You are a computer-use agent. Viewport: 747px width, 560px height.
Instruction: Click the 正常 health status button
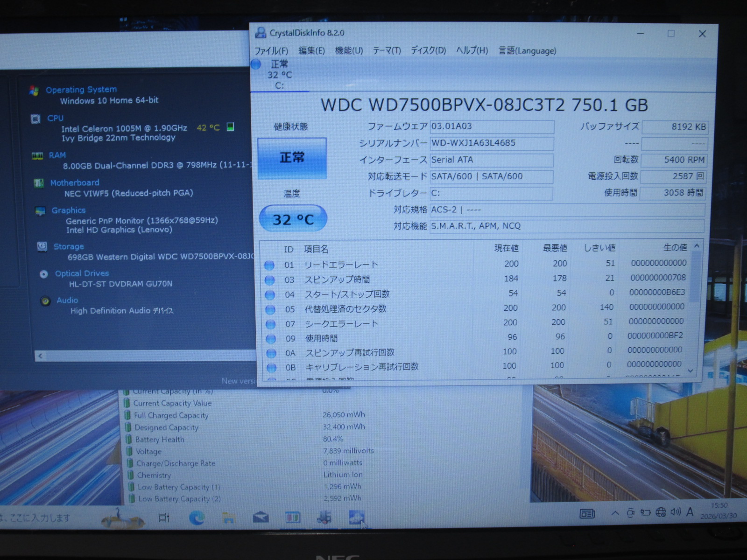[x=292, y=158]
